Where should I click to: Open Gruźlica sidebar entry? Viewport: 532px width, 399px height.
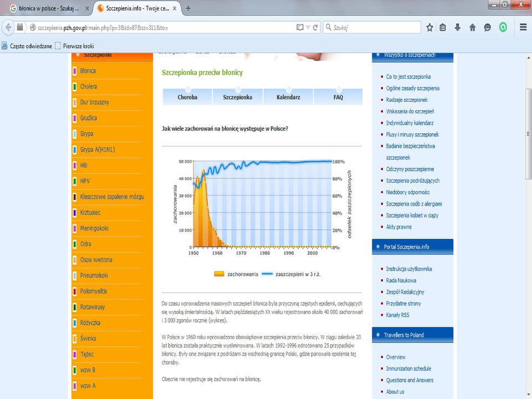pos(89,117)
